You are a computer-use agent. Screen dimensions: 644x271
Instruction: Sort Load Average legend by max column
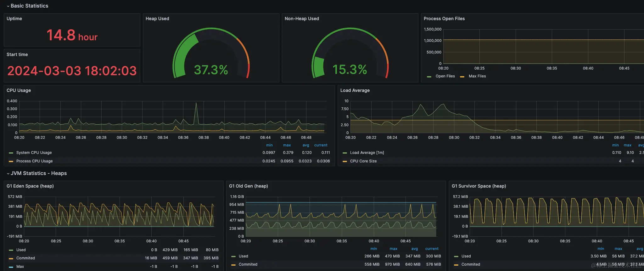[x=628, y=145]
